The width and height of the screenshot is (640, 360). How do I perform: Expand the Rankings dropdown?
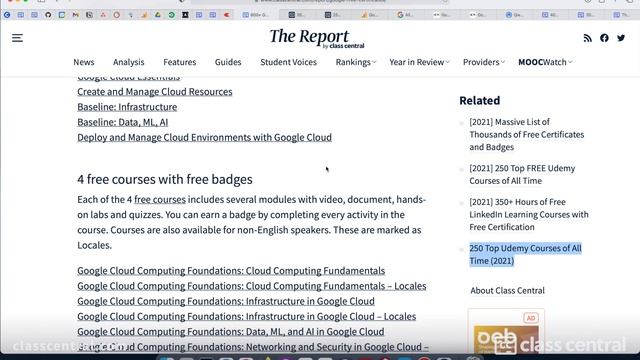coord(356,62)
